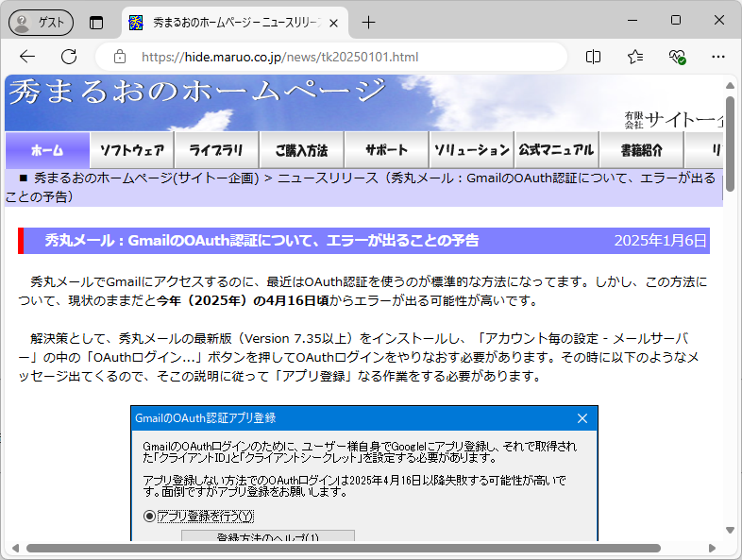Reload the page with refresh icon

tap(69, 57)
